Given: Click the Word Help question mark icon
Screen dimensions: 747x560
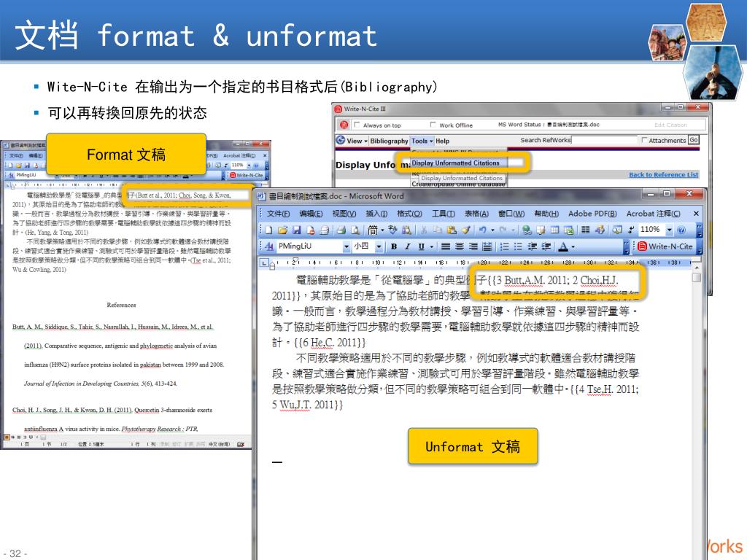Looking at the screenshot, I should 681,230.
